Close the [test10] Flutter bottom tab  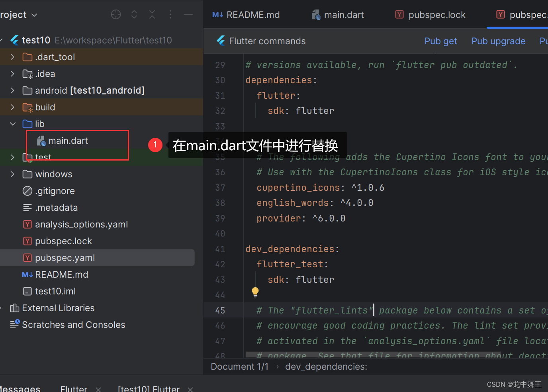(190, 389)
